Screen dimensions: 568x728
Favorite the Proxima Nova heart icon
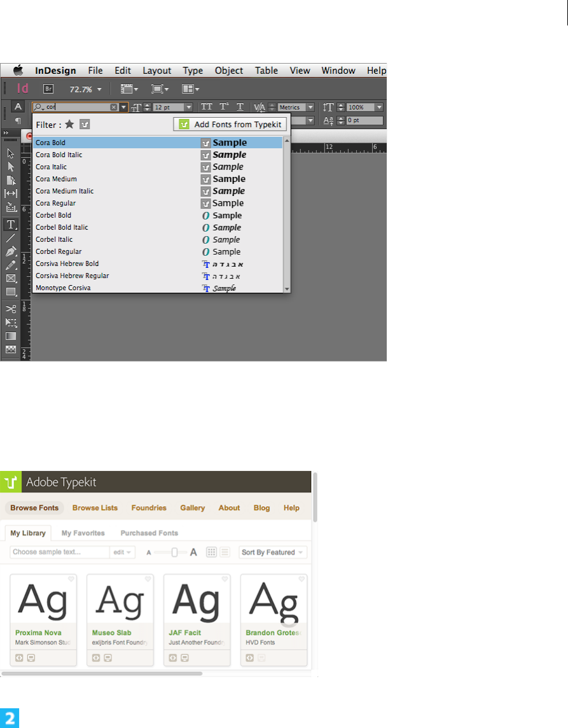(x=71, y=579)
